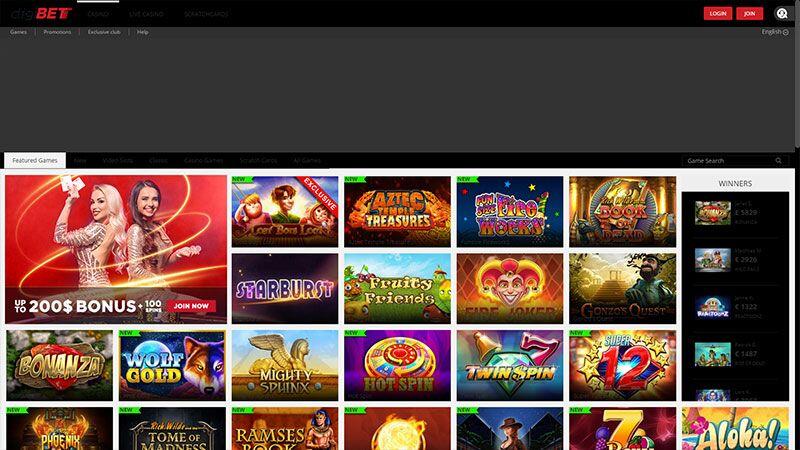Switch to the Video Slots tab
The width and height of the screenshot is (800, 450).
117,160
